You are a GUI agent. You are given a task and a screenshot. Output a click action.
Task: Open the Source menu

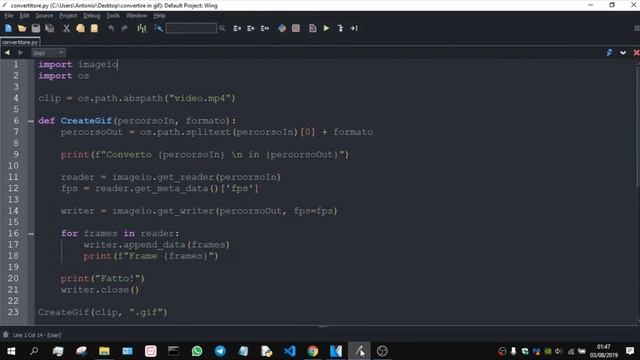click(x=44, y=16)
